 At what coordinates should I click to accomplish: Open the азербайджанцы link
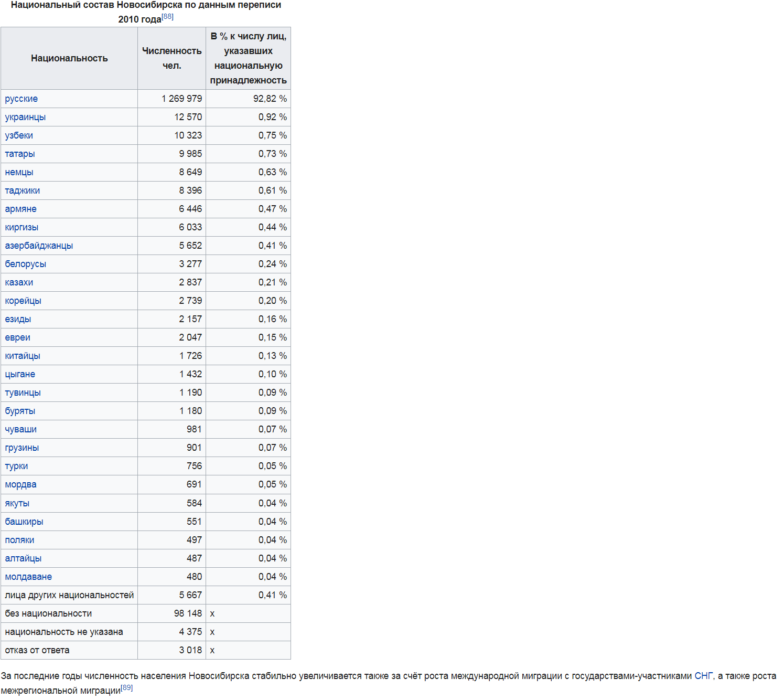point(39,246)
